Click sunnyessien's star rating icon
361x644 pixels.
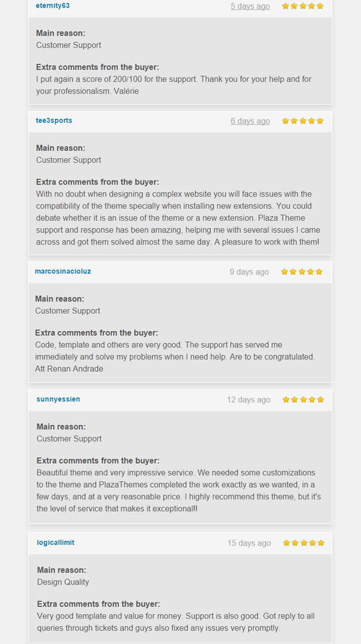[x=303, y=400]
